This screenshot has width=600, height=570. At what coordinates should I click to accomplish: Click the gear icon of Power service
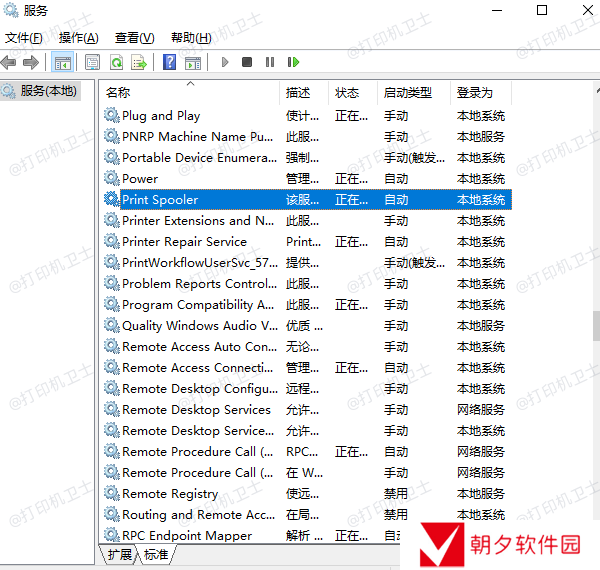pyautogui.click(x=112, y=178)
